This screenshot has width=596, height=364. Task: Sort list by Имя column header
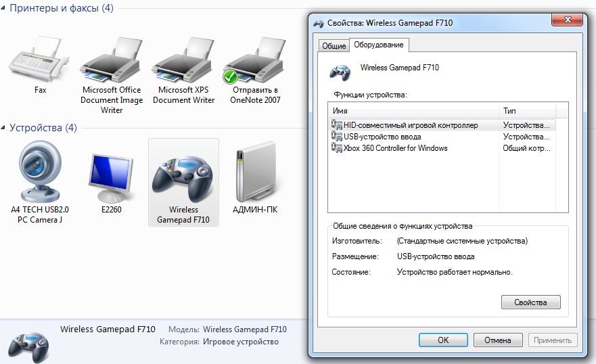pos(413,110)
